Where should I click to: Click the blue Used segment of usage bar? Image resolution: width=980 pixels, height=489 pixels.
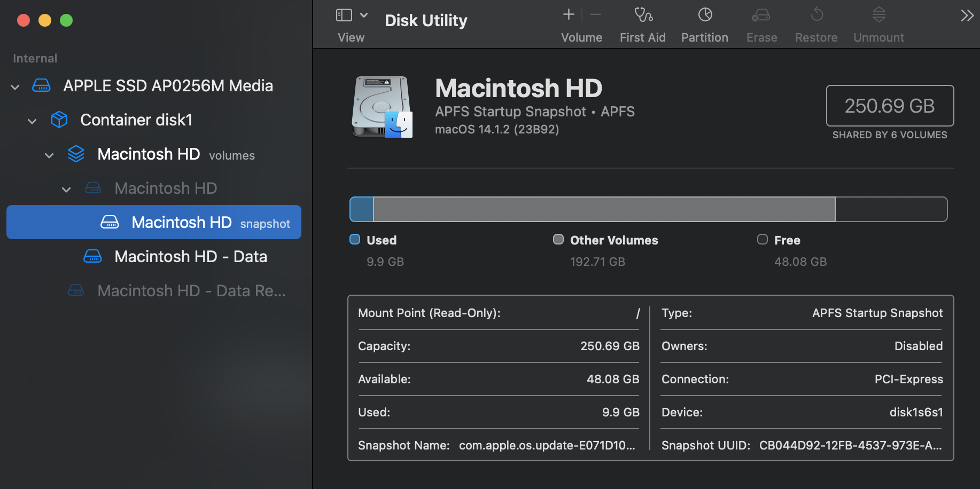(362, 209)
